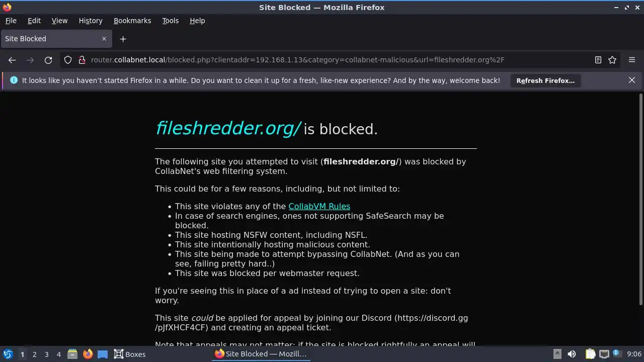Viewport: 644px width, 362px height.
Task: Open the Boxes taskbar entry
Action: [130, 354]
